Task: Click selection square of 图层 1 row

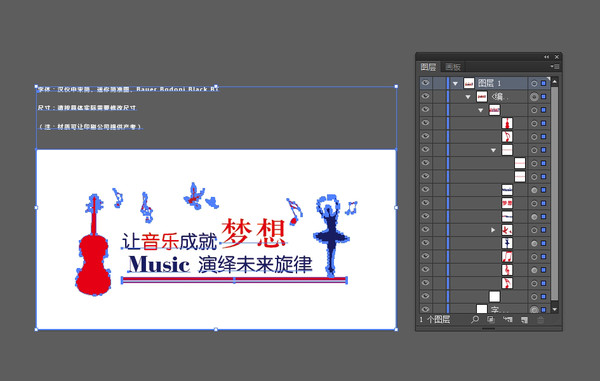Action: (x=544, y=83)
